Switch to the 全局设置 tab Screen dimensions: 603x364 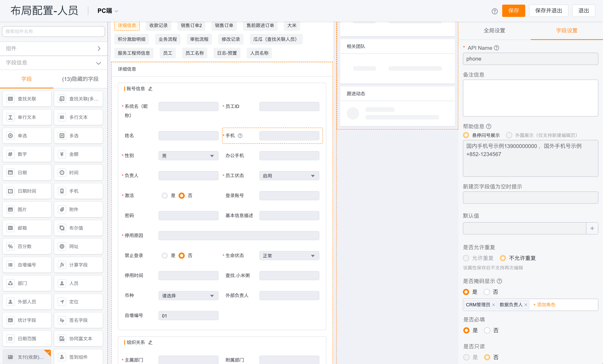click(494, 31)
